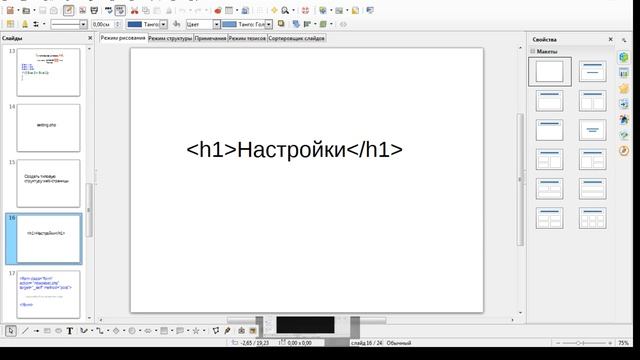Select the Curve drawing tool
640x360 pixels.
[84, 331]
